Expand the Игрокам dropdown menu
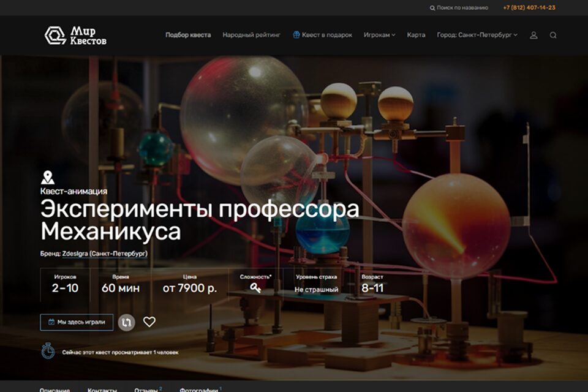 tap(379, 35)
